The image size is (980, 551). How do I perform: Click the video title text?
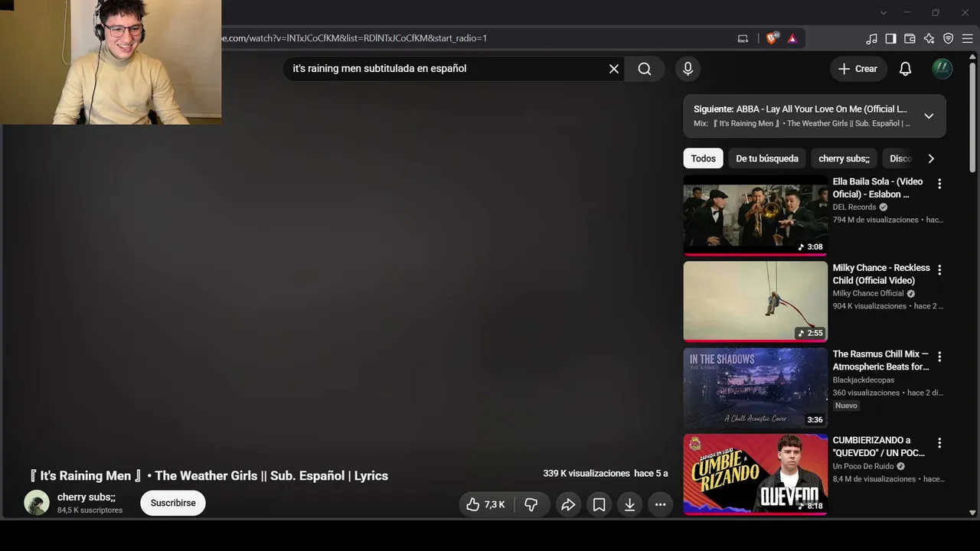pyautogui.click(x=208, y=475)
